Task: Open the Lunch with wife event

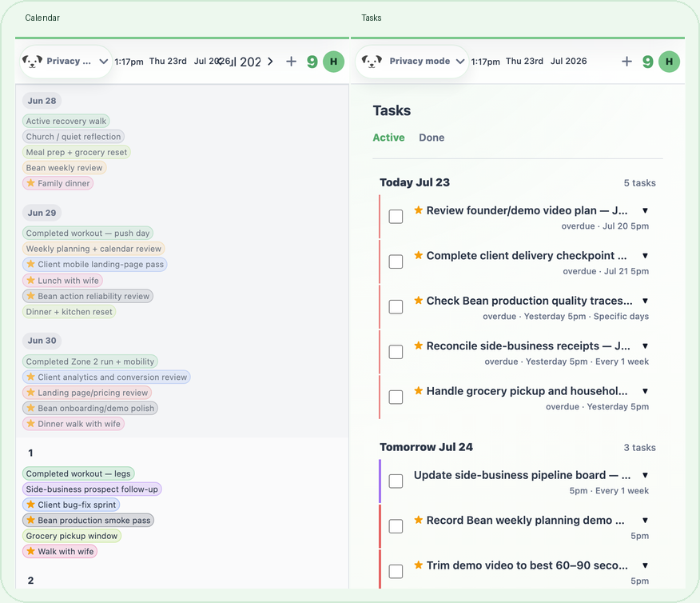Action: coord(63,281)
